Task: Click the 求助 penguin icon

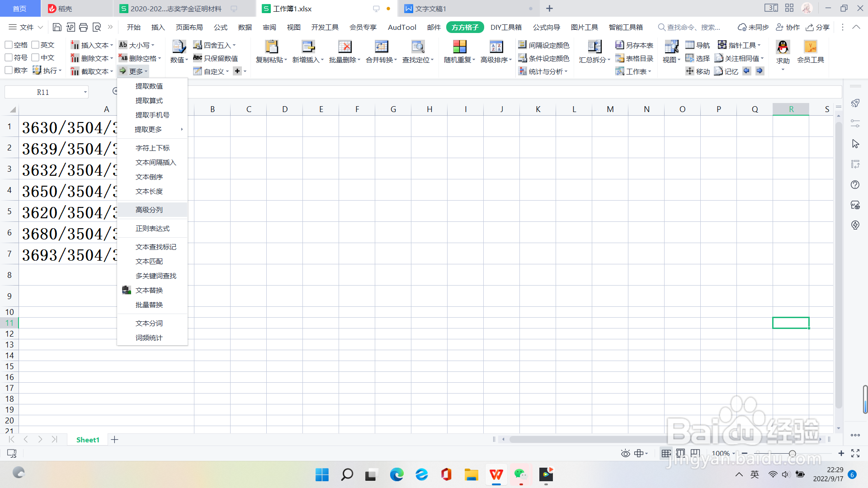Action: [783, 47]
